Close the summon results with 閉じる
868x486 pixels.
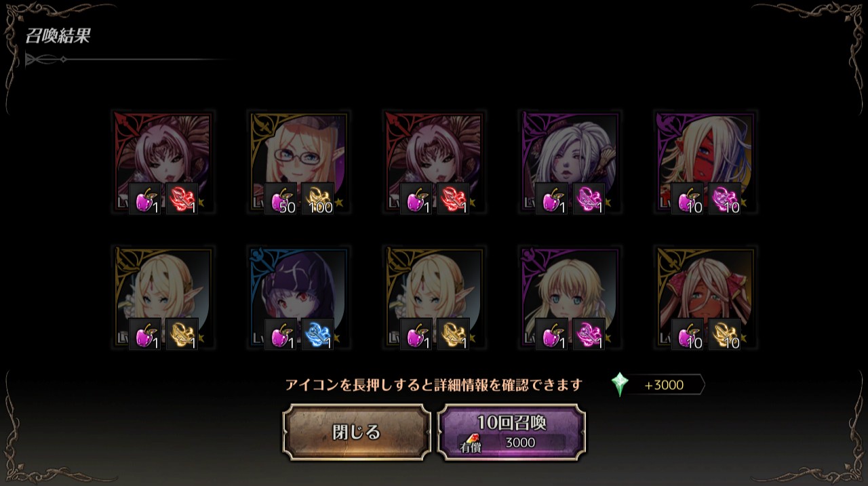[x=357, y=432]
